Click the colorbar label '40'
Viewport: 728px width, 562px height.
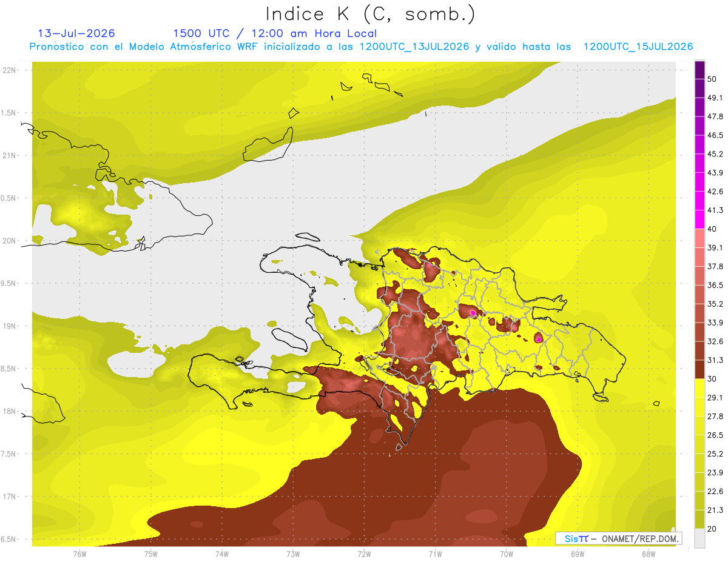point(713,229)
